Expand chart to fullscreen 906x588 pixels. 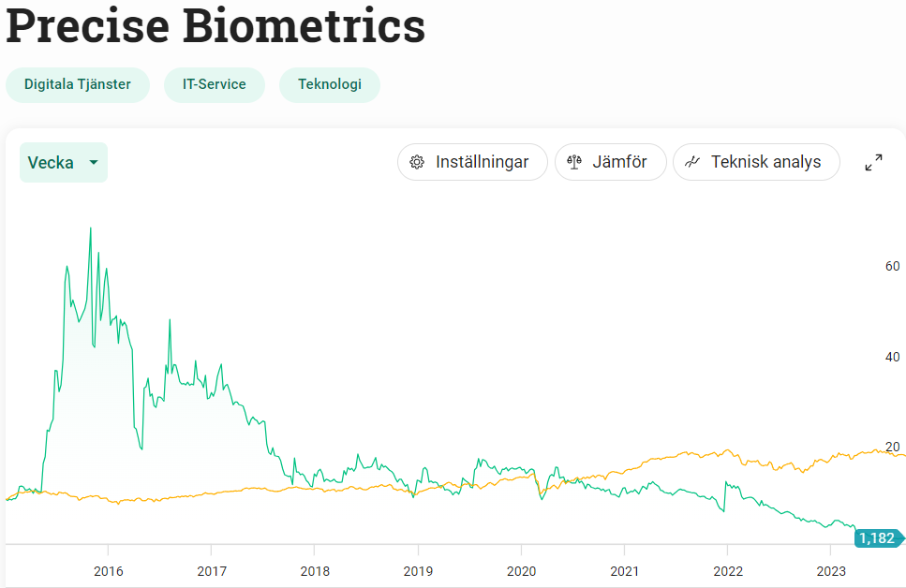pyautogui.click(x=873, y=162)
